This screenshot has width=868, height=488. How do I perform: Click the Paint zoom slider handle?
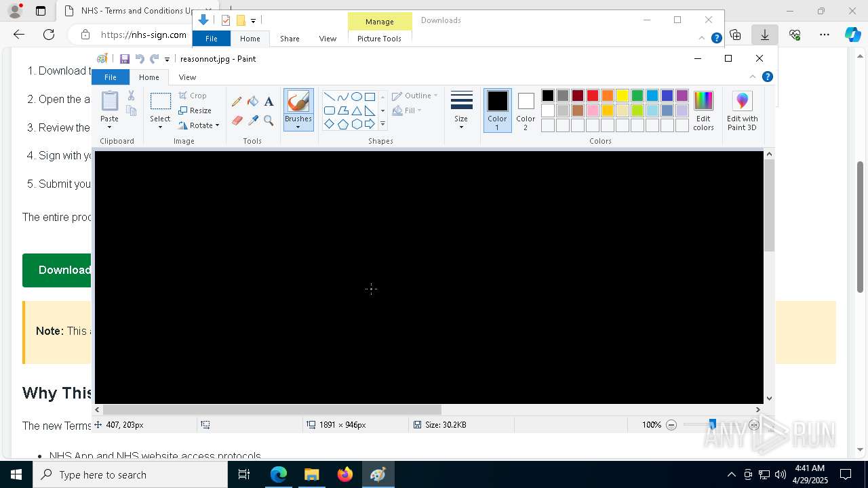tap(712, 425)
